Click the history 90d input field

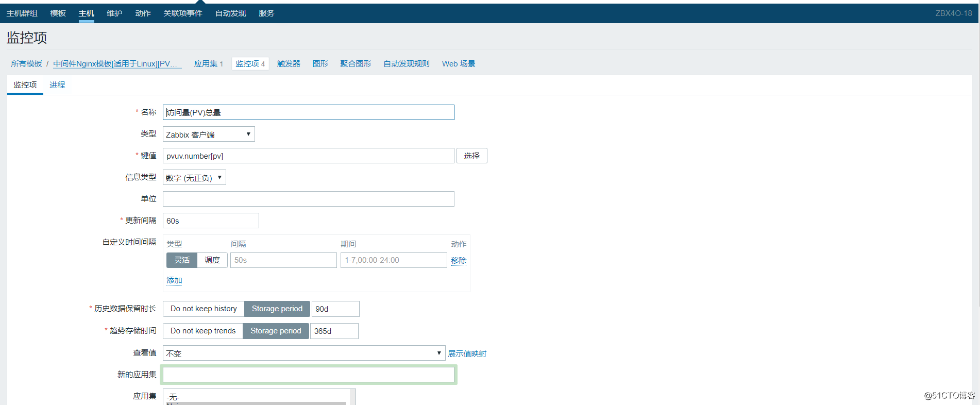click(x=335, y=309)
